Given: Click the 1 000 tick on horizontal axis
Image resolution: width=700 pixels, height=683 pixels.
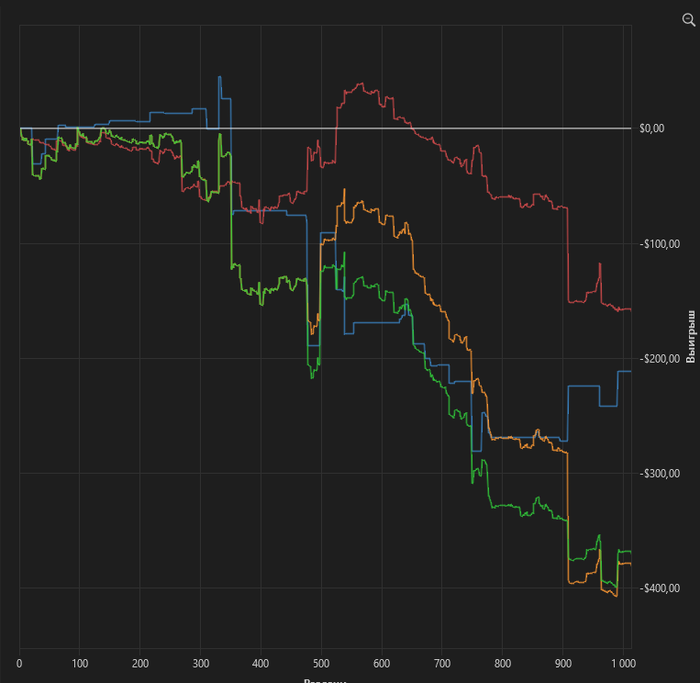Looking at the screenshot, I should [x=622, y=663].
